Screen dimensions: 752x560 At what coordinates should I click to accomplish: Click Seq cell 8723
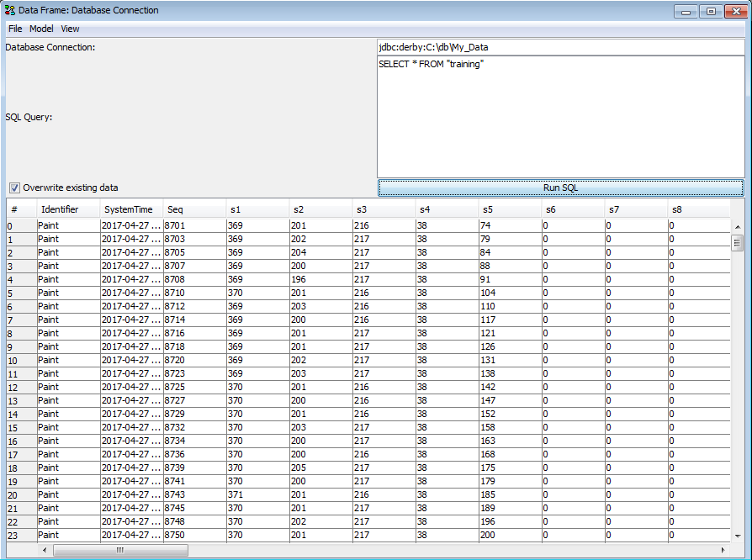pyautogui.click(x=194, y=373)
